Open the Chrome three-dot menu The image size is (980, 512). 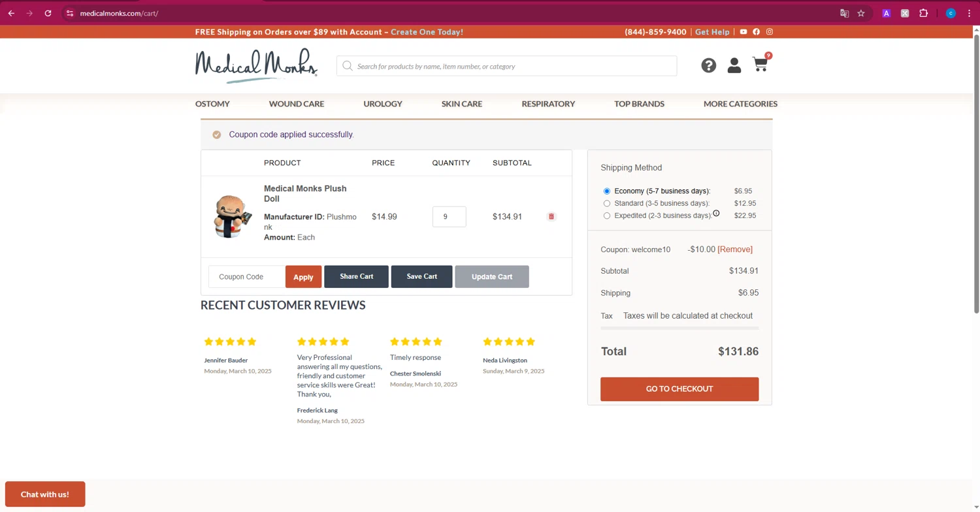coord(969,13)
